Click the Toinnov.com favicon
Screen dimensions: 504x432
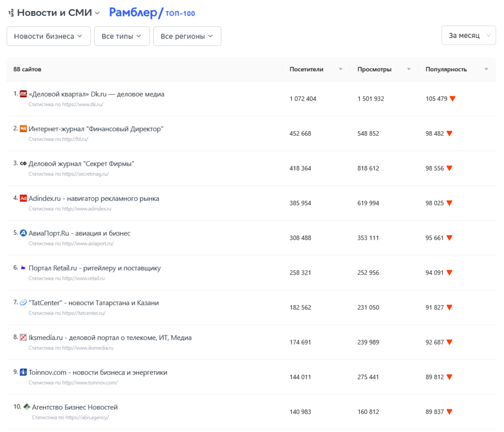point(23,372)
